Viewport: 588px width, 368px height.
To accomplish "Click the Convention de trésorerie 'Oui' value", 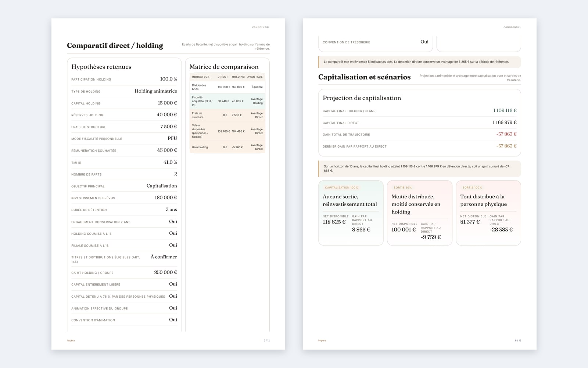I will [x=424, y=42].
